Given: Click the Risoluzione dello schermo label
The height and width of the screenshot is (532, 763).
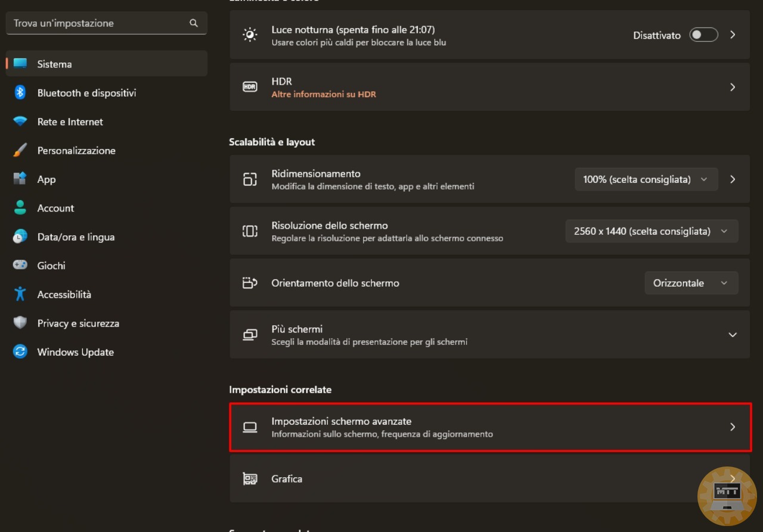Looking at the screenshot, I should point(330,225).
